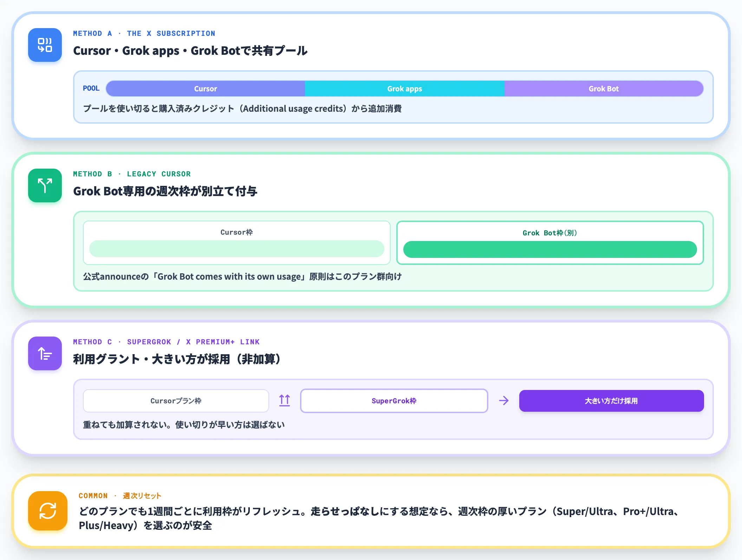Select the Grok Bot pool segment
The image size is (742, 560).
tap(604, 89)
